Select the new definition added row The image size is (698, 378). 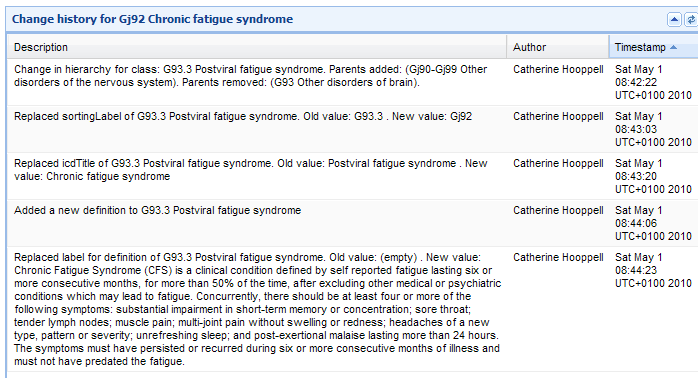click(352, 223)
